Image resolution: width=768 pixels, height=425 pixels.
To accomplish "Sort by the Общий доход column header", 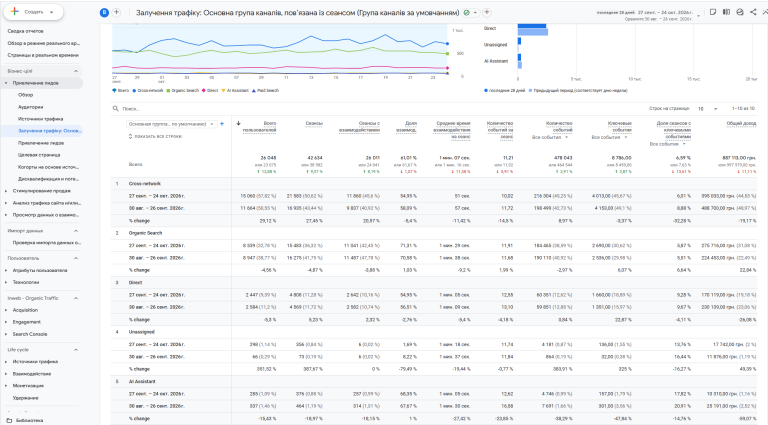I will click(742, 124).
